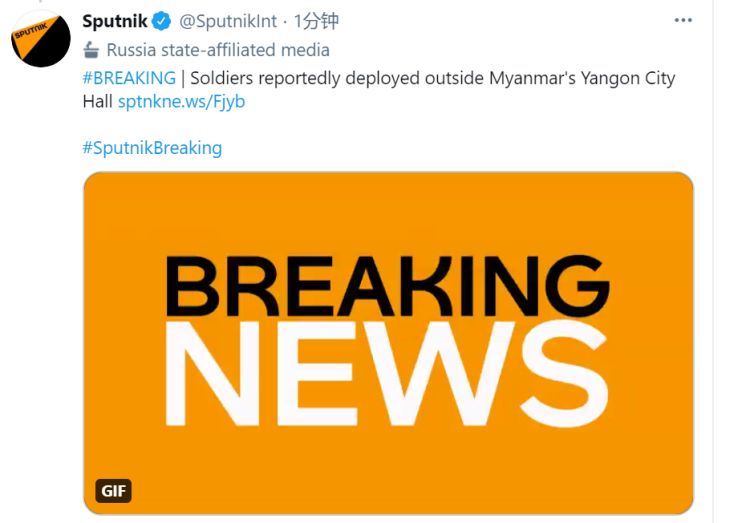Viewport: 750px width, 523px height.
Task: Click the "Russia state-affiliated media" label
Action: point(218,50)
